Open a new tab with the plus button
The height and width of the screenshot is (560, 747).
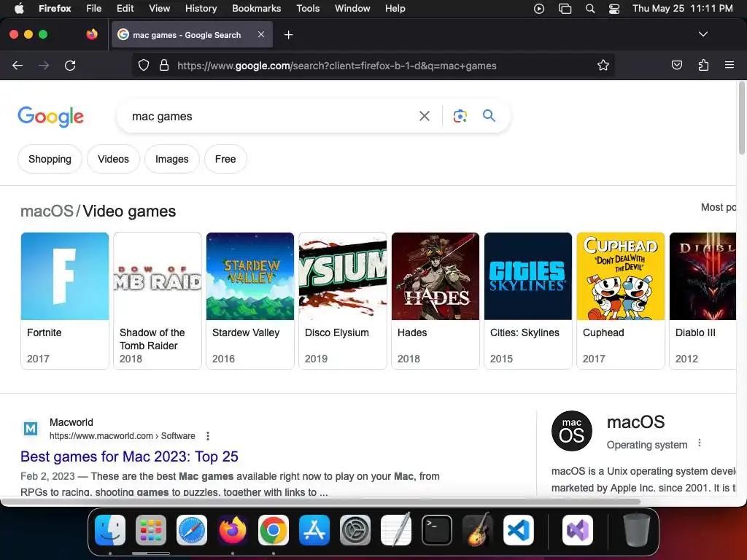tap(288, 35)
